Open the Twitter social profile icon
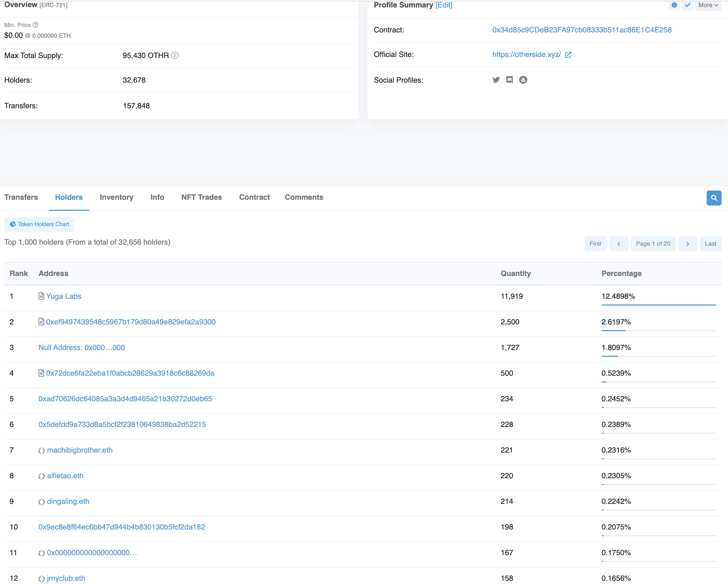728x584 pixels. (496, 80)
